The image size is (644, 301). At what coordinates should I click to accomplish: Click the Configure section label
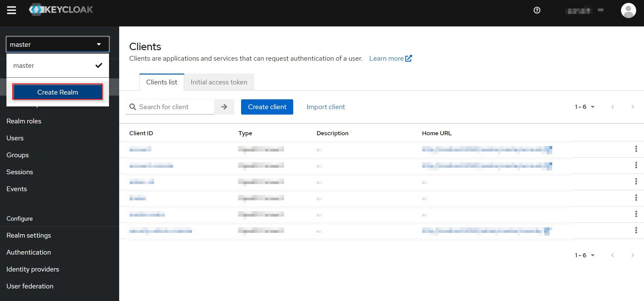(20, 219)
